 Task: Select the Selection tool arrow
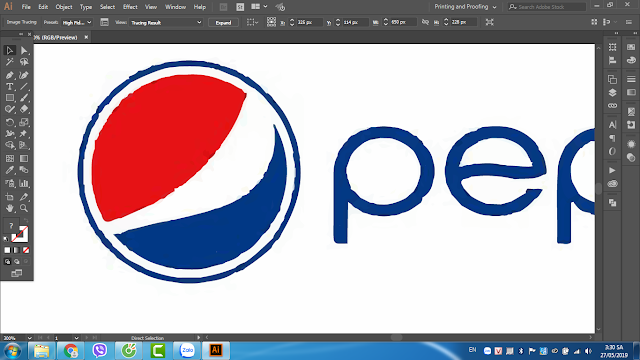tap(10, 50)
